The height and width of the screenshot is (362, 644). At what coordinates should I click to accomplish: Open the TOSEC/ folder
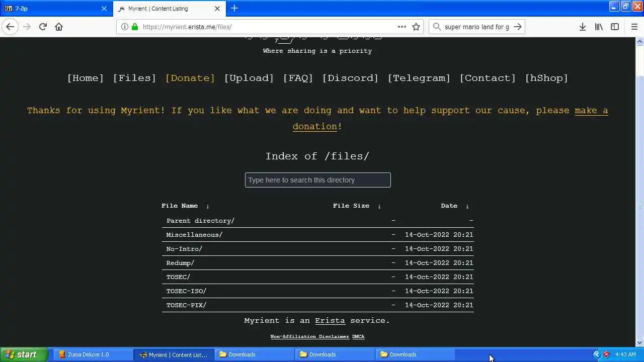[178, 277]
